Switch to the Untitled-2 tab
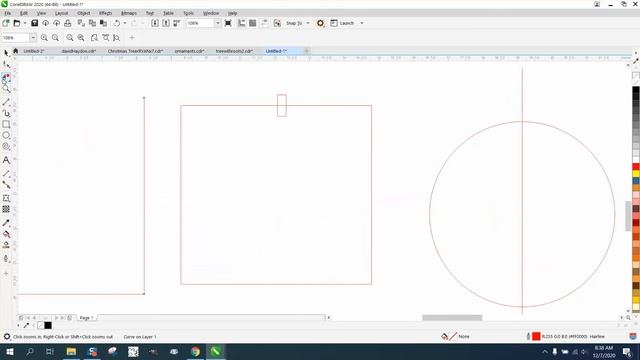 coord(33,51)
